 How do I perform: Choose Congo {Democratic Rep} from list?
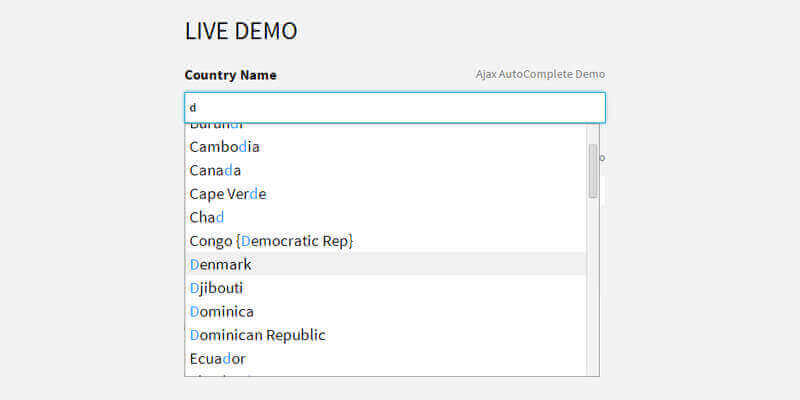[x=271, y=241]
